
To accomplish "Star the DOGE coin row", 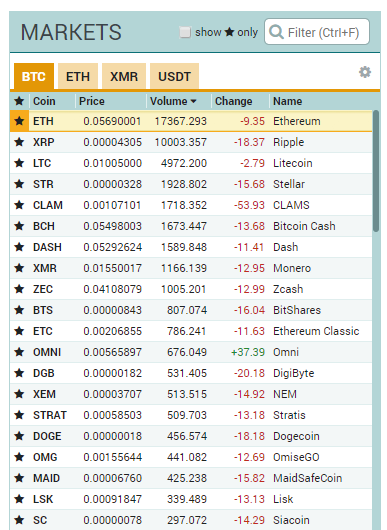I will pos(19,436).
